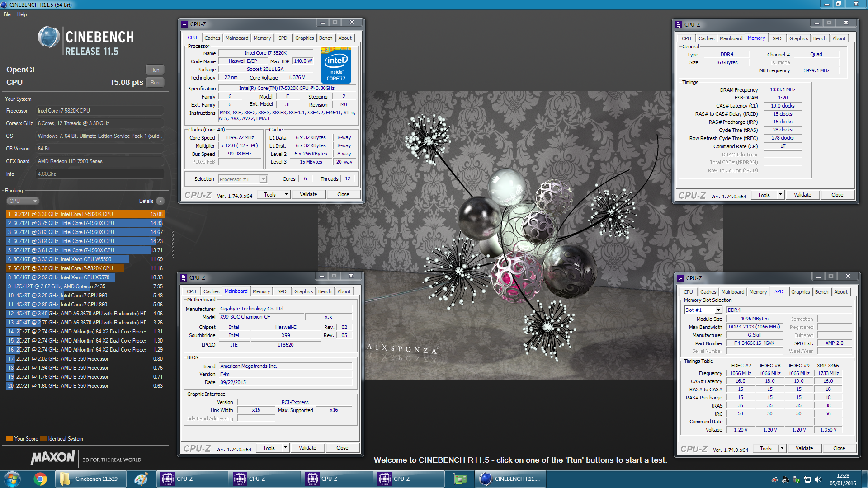Open the green graphics card taskbar icon
The image size is (868, 488).
point(460,479)
